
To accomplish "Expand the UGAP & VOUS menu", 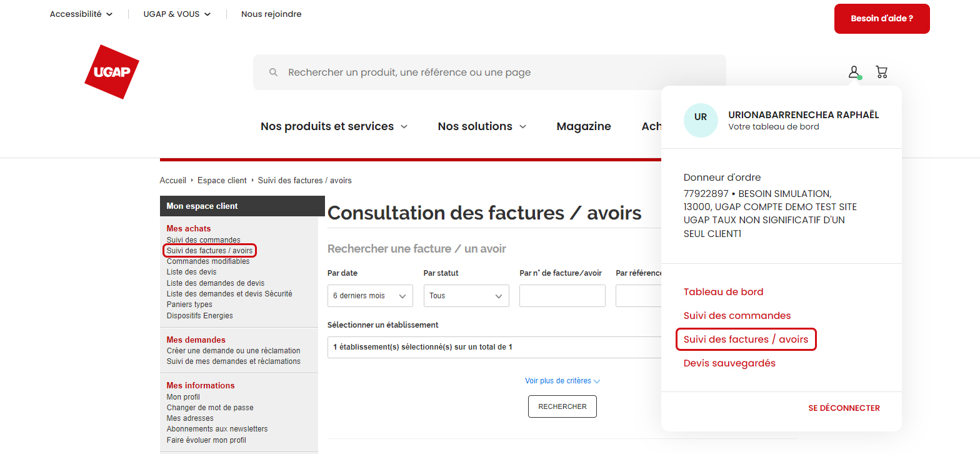I will 177,14.
